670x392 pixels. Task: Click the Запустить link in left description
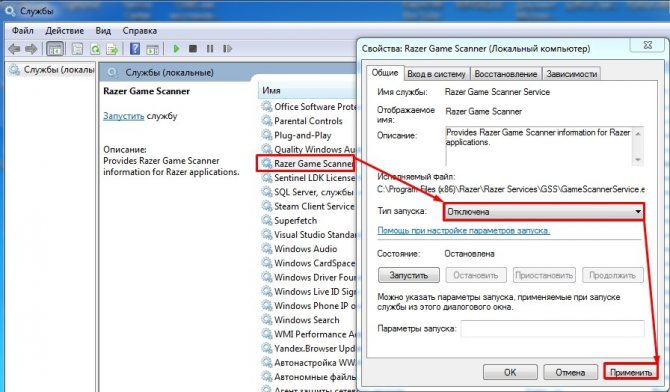pyautogui.click(x=123, y=116)
